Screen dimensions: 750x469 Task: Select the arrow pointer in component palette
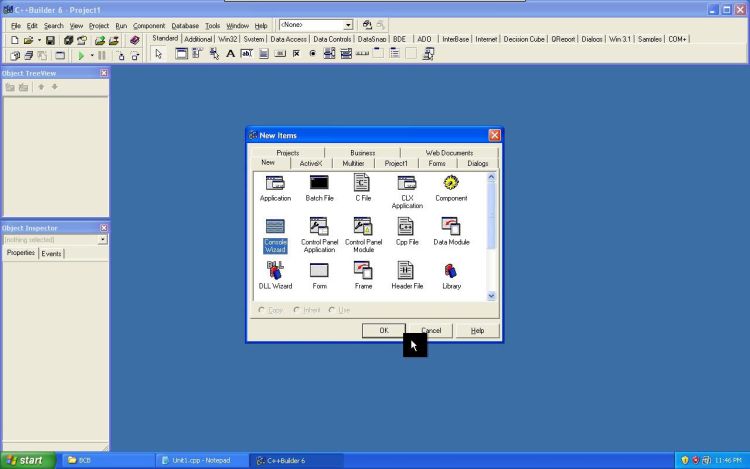point(158,54)
